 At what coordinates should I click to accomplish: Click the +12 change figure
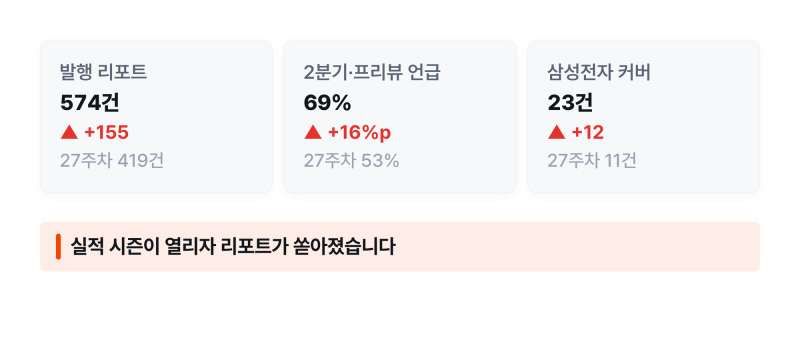588,133
